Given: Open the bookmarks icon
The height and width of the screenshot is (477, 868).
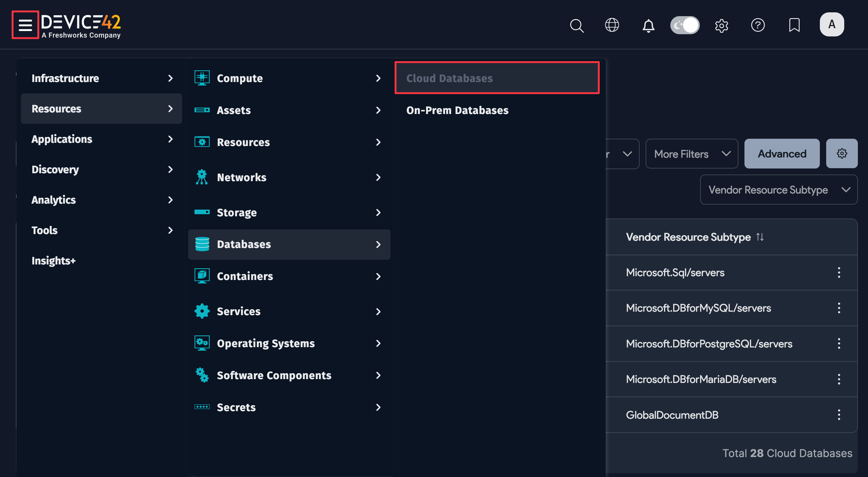Looking at the screenshot, I should point(794,25).
